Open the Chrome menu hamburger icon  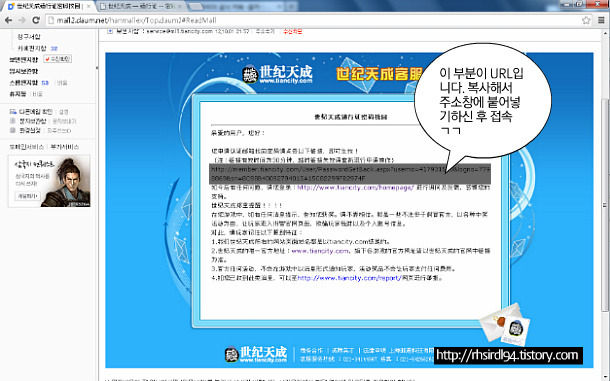point(601,20)
